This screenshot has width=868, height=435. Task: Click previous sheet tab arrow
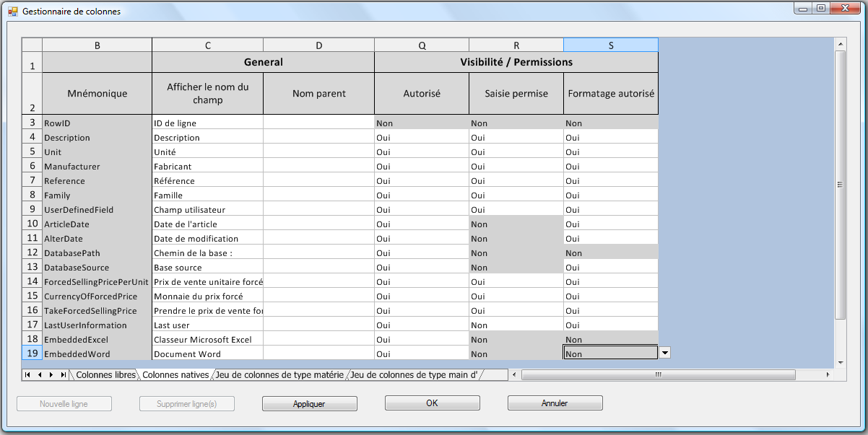point(40,375)
